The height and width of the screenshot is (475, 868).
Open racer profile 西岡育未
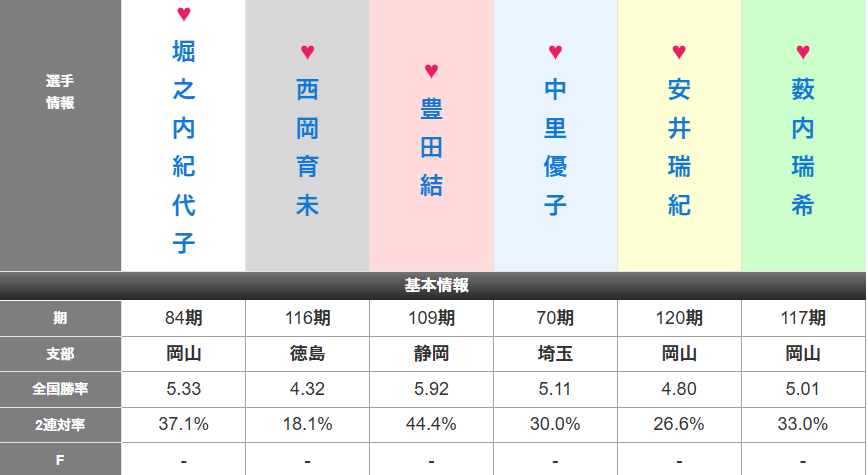point(307,147)
